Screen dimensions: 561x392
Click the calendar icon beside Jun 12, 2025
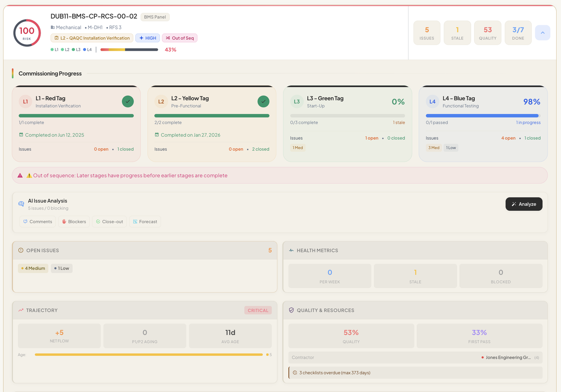coord(21,135)
